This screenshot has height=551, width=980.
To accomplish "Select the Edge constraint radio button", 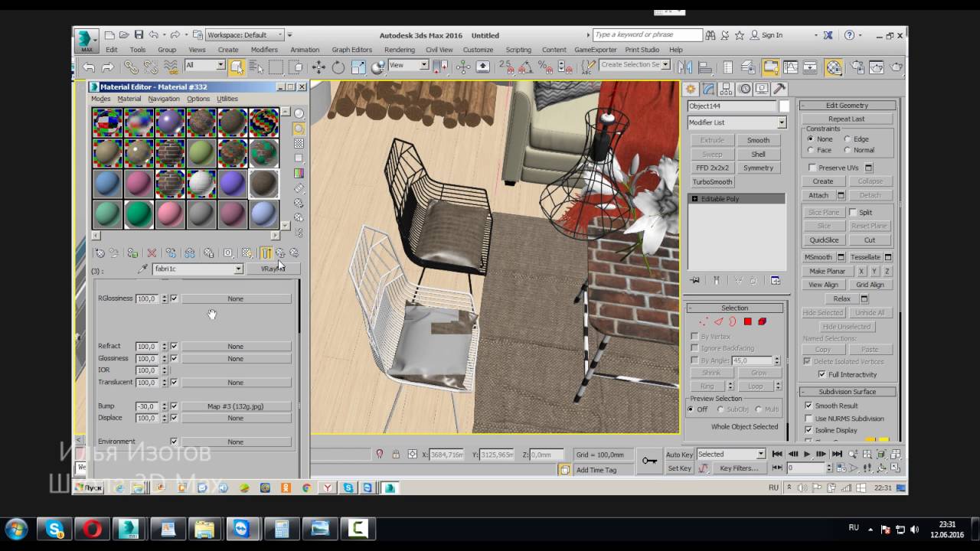I will 847,139.
